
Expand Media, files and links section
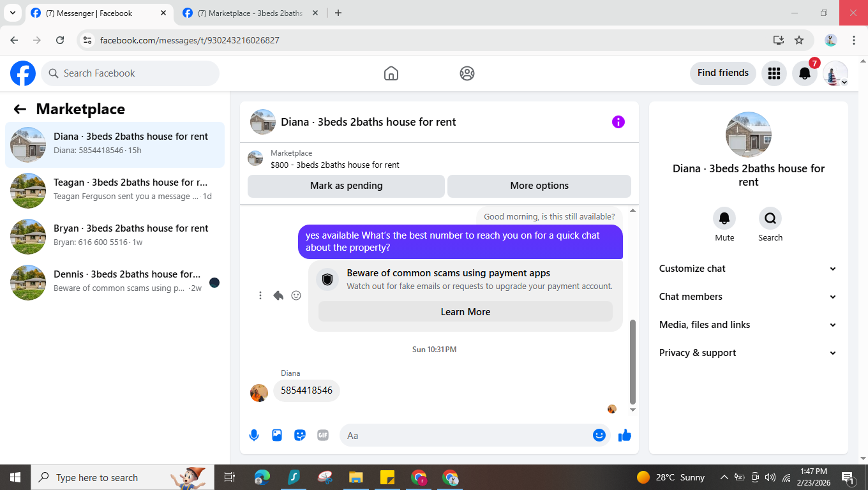point(748,325)
